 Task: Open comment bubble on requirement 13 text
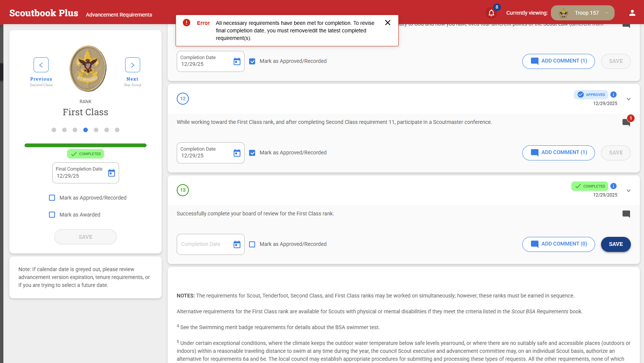coord(626,214)
